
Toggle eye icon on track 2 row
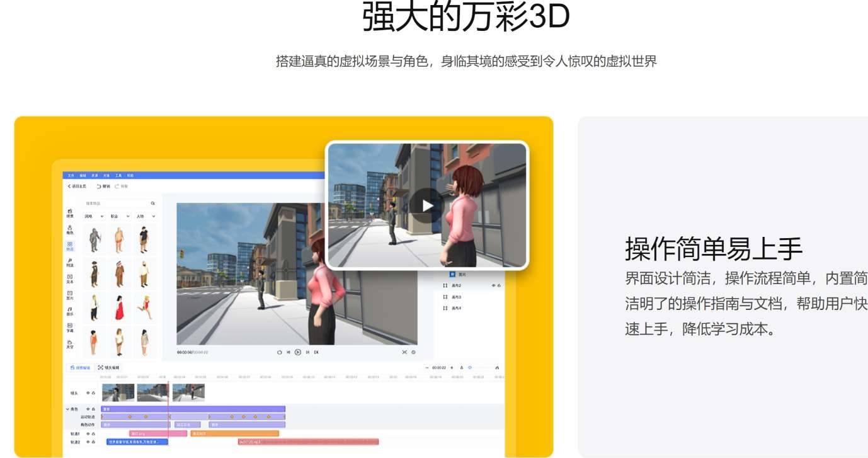click(x=88, y=442)
